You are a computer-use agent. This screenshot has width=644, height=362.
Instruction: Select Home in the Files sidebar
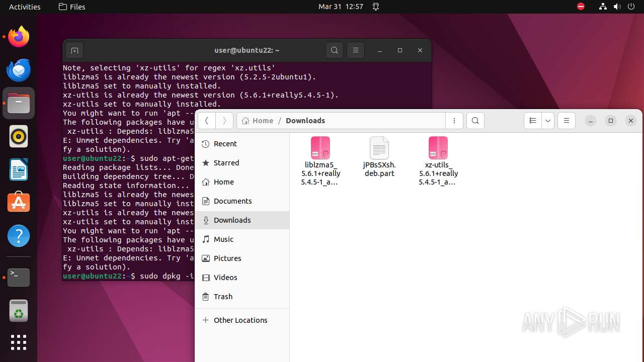[242, 182]
